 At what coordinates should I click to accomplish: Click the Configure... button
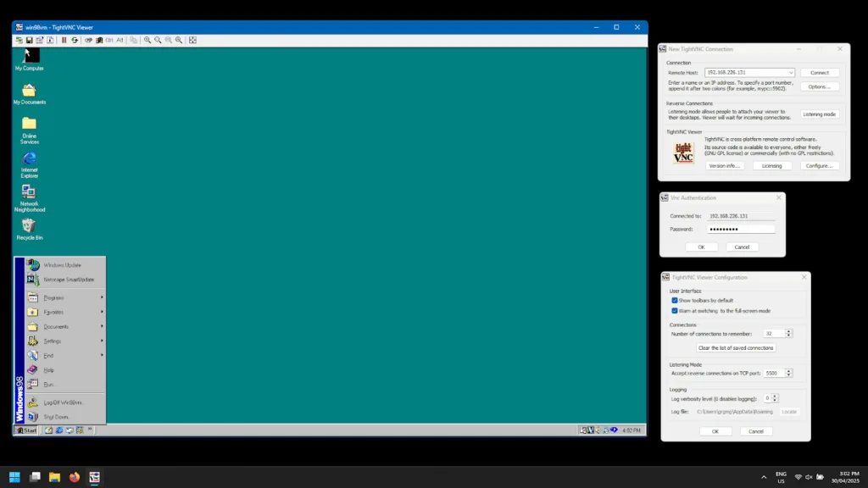pyautogui.click(x=820, y=165)
